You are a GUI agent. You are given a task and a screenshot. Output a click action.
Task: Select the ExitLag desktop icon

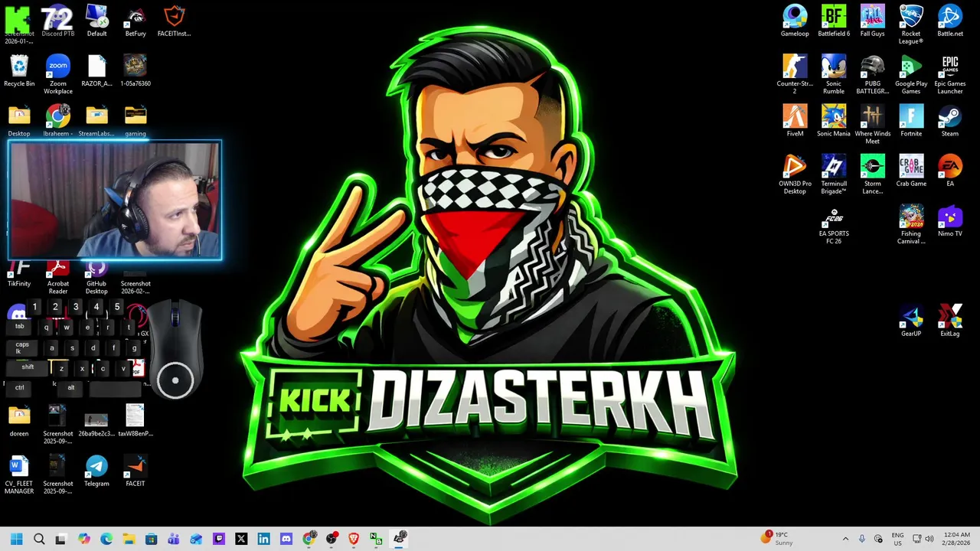tap(950, 321)
